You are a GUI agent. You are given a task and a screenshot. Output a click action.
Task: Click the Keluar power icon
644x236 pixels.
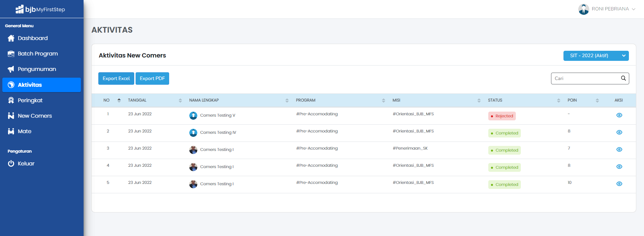click(11, 163)
